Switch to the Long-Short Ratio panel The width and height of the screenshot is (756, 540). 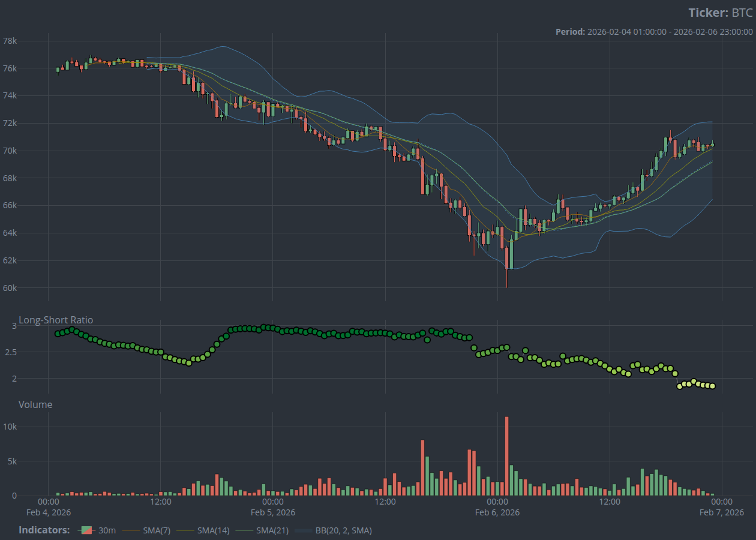coord(56,320)
